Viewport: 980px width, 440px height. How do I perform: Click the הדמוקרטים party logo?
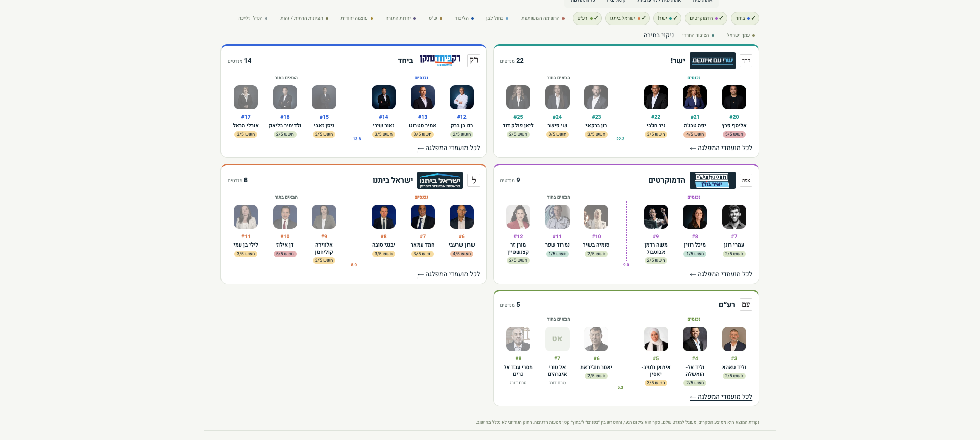(x=713, y=180)
